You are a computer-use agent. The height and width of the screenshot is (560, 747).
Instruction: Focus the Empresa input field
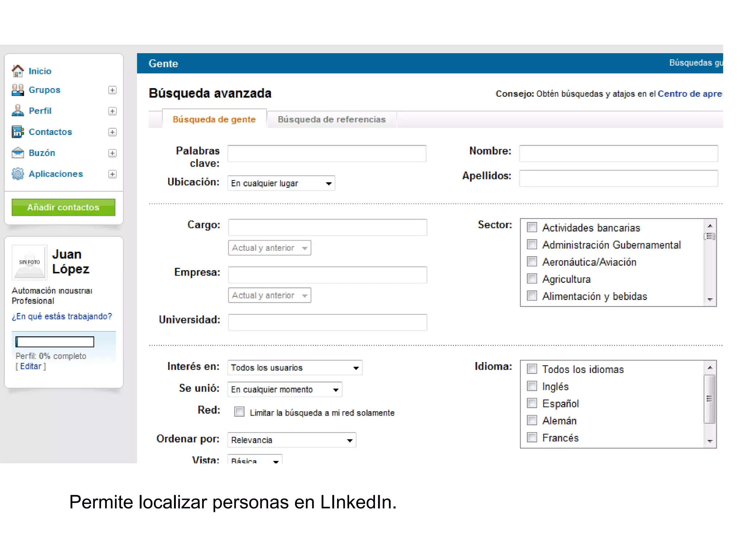(x=328, y=275)
